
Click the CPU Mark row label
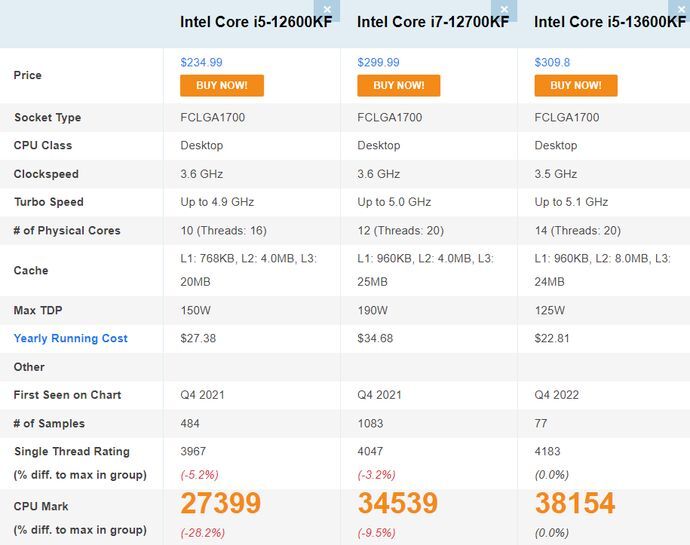[42, 506]
